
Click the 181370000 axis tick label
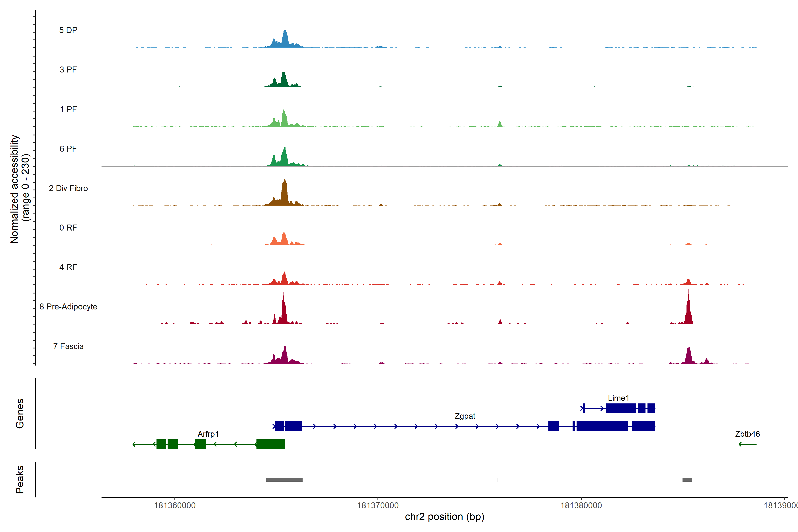(378, 506)
